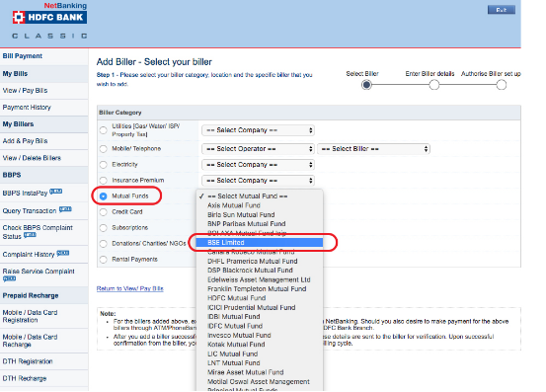This screenshot has width=546, height=392.
Task: Choose Invesco Mutual Fund option
Action: (260, 336)
